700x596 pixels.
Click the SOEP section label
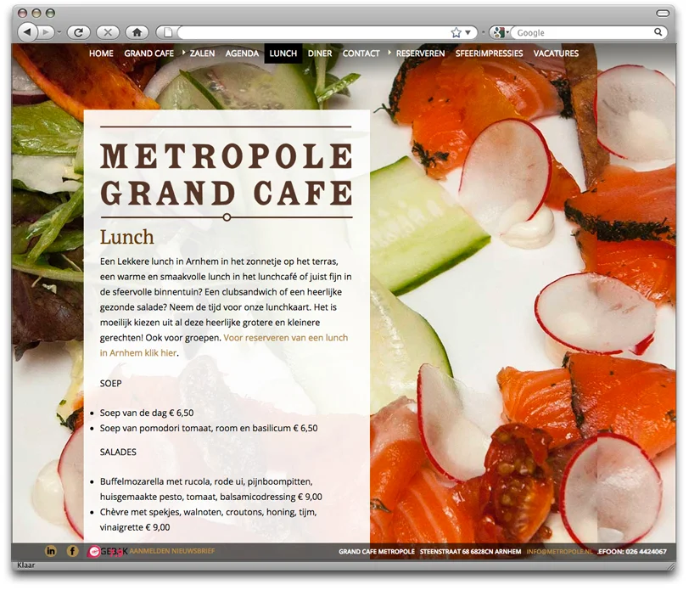[x=110, y=384]
